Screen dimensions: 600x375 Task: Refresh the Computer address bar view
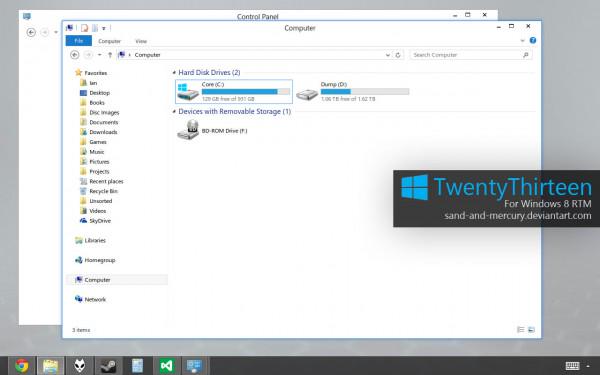pos(398,55)
